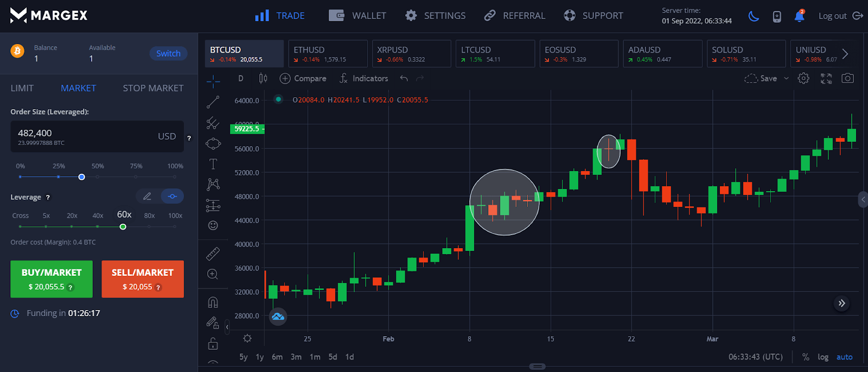
Task: Select the ruler measure tool
Action: click(213, 254)
